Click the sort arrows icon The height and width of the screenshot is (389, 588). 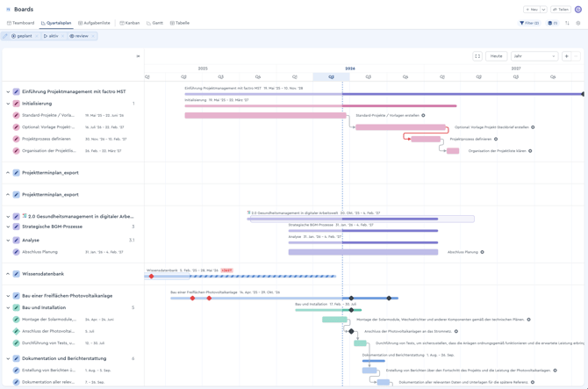[x=567, y=23]
